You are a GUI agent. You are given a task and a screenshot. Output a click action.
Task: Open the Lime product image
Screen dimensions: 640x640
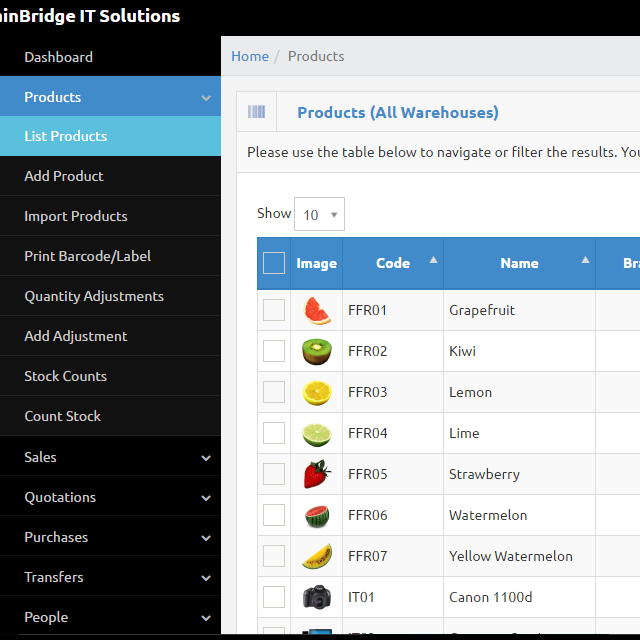pos(317,435)
